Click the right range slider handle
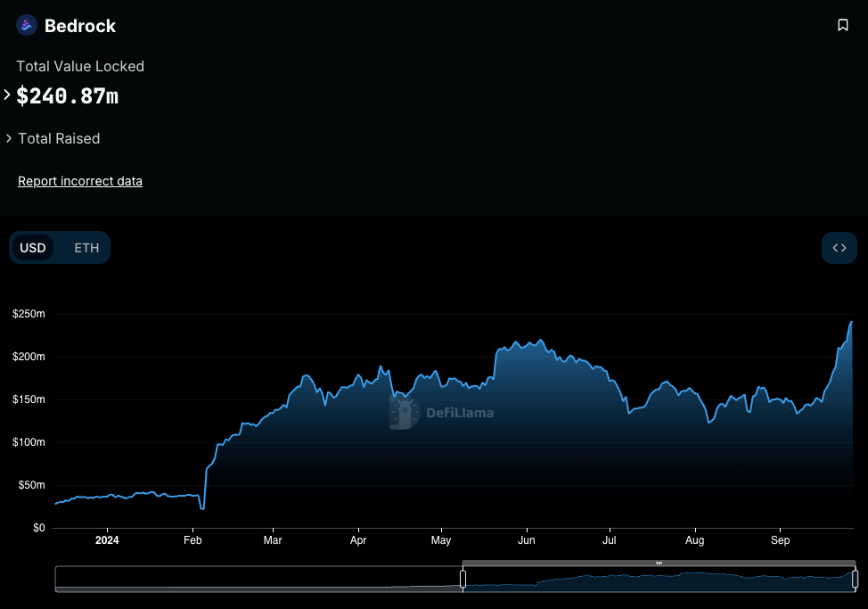Viewport: 868px width, 609px height. coord(855,579)
